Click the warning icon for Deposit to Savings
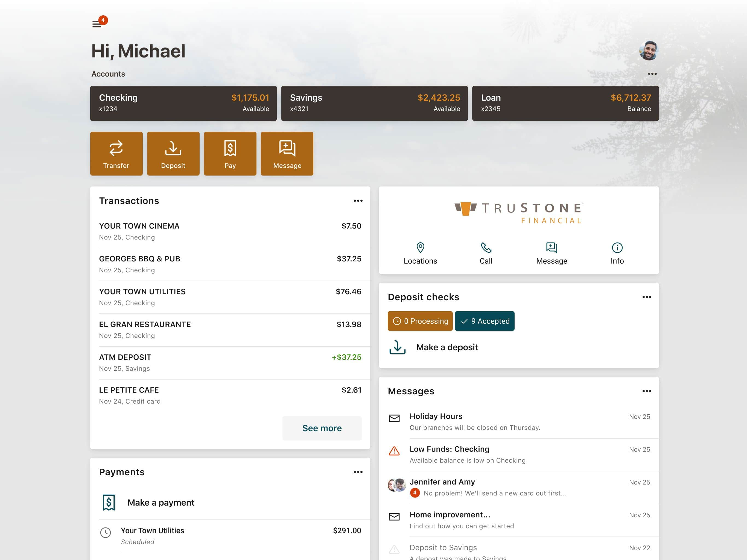 394,549
